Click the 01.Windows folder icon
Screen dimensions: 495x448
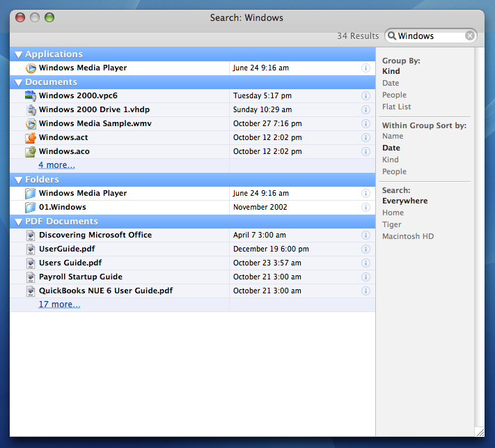coord(31,208)
